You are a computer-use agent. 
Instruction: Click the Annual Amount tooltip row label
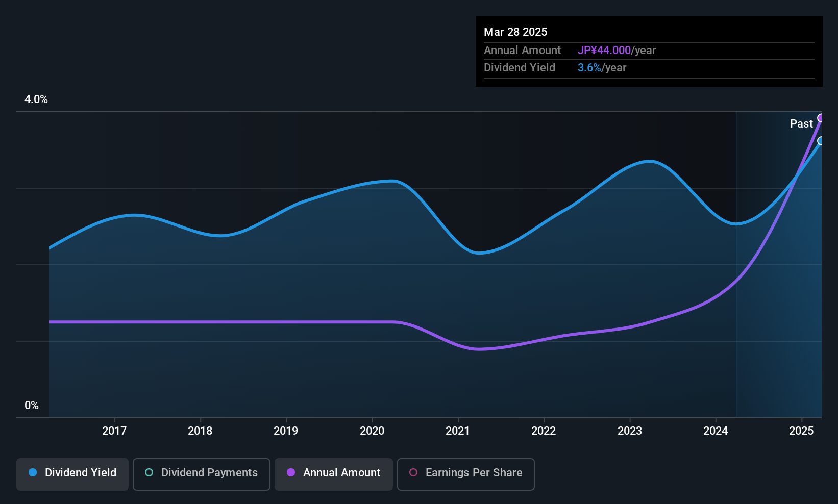pyautogui.click(x=522, y=51)
